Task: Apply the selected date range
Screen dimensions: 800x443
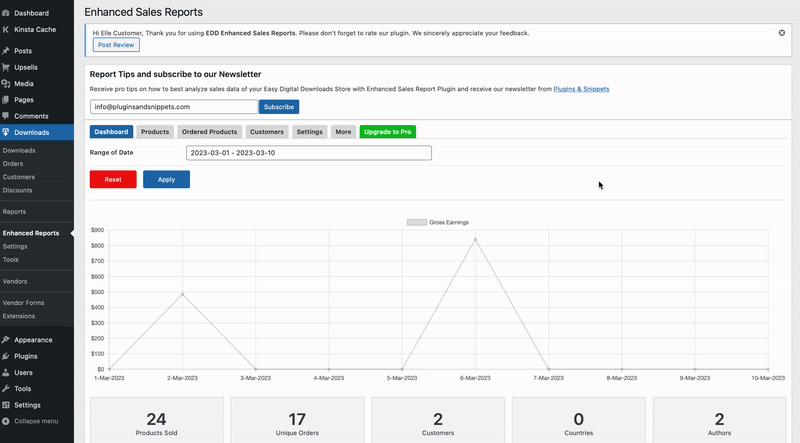Action: point(166,179)
